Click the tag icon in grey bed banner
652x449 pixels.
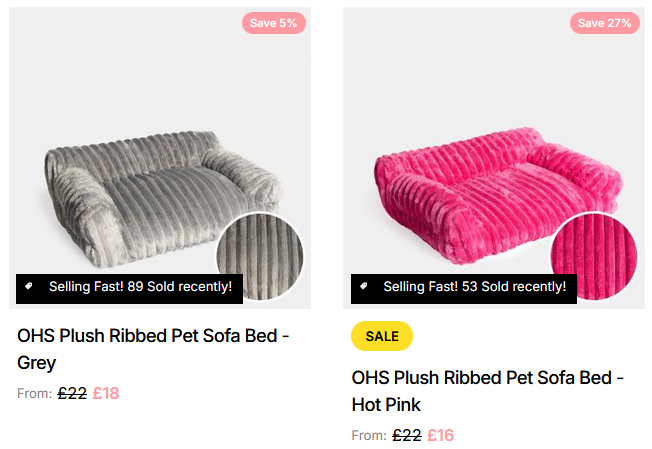tap(30, 286)
